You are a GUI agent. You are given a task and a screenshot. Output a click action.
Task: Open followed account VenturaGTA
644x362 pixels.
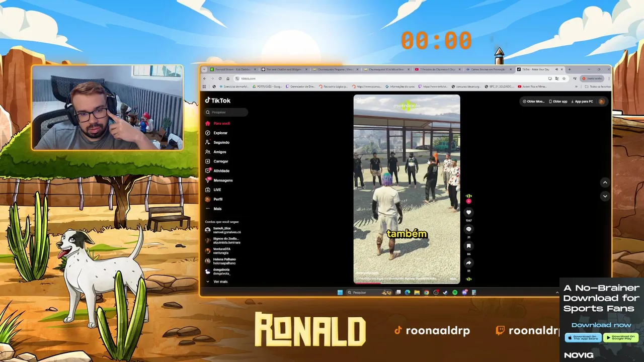[x=218, y=251]
